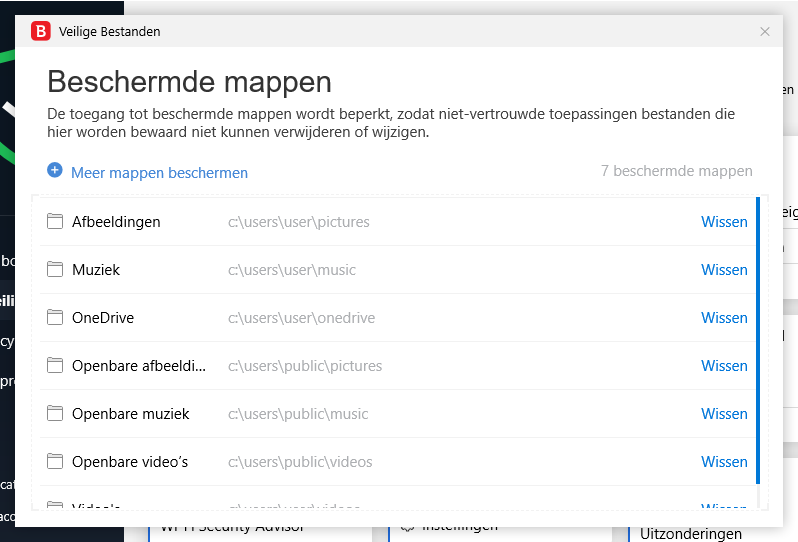
Task: Click Wissen on the c:\users\public\pictures row
Action: coord(724,366)
